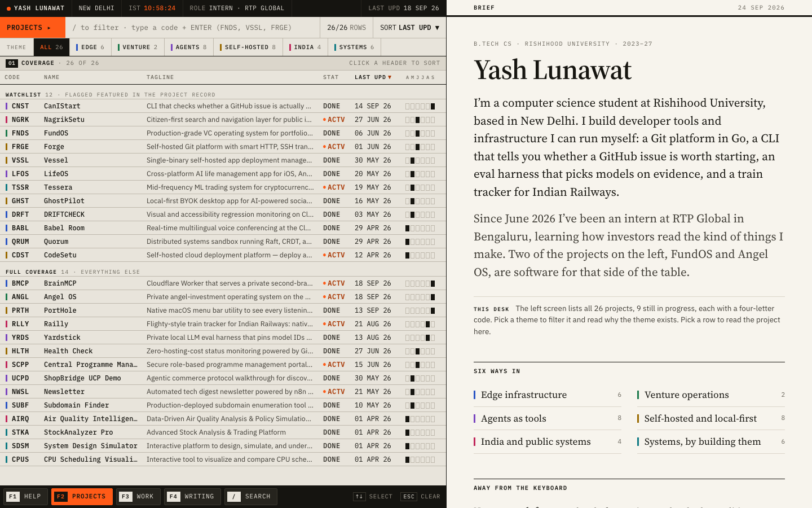The height and width of the screenshot is (508, 812).
Task: Select the FNDS FundOS project row
Action: coord(223,133)
